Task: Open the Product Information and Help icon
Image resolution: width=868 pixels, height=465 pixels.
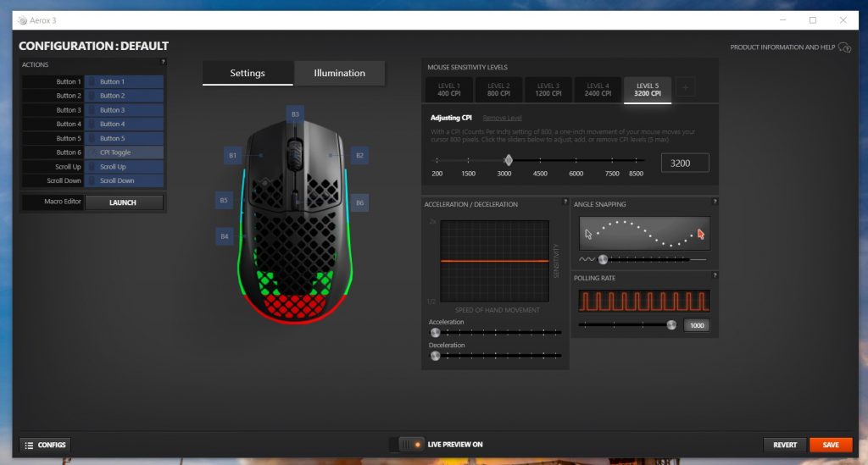Action: pyautogui.click(x=844, y=47)
